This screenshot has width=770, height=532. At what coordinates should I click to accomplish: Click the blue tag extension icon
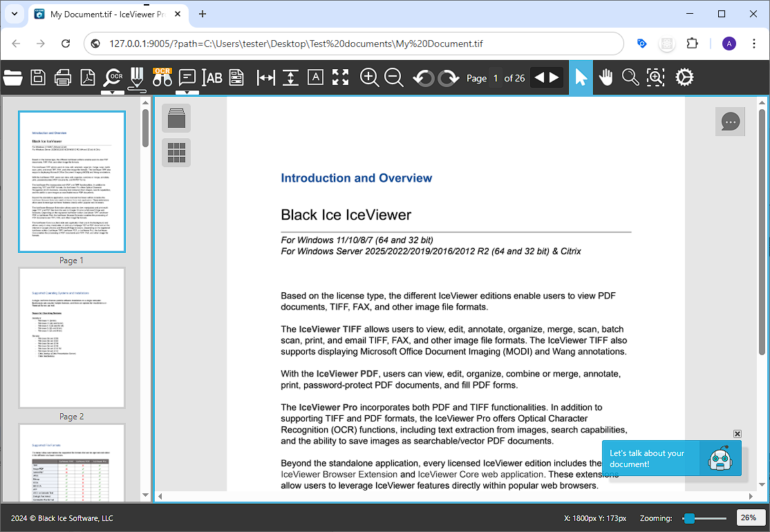pyautogui.click(x=642, y=44)
